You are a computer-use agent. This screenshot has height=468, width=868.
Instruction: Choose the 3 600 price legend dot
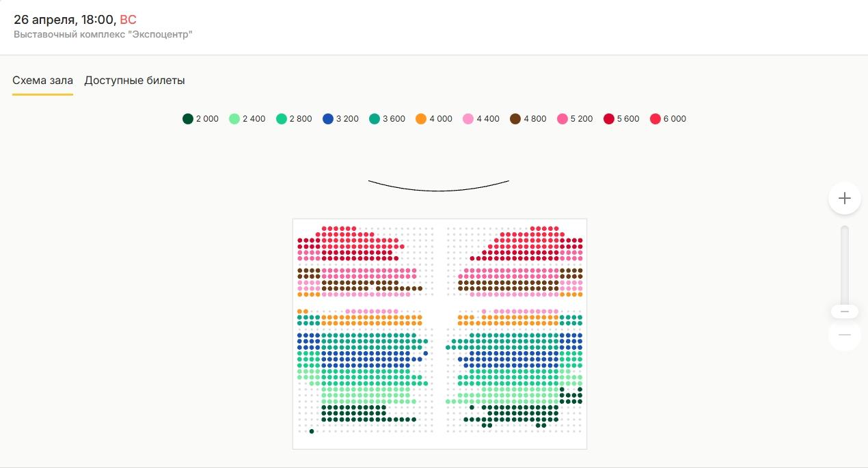click(x=375, y=119)
